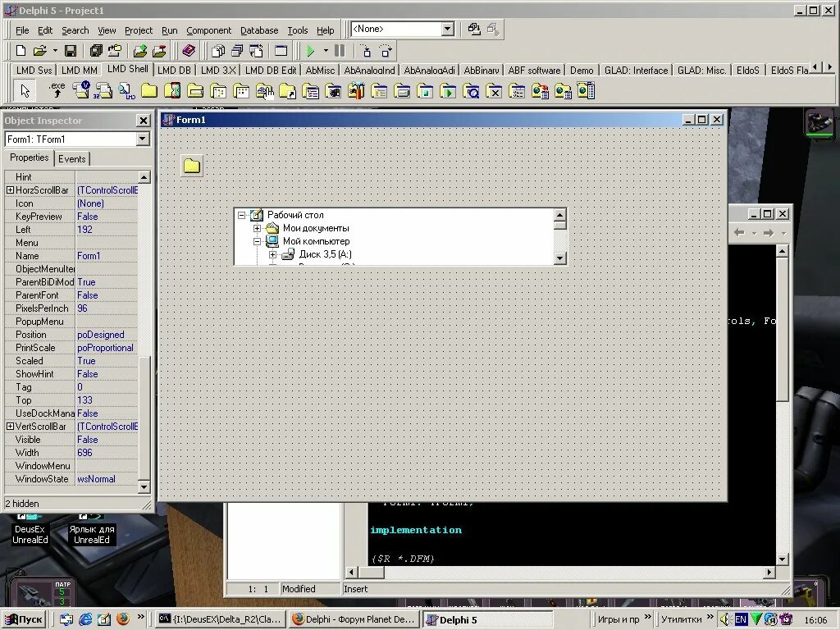Collapse the Мой компьютер tree node
The image size is (840, 630).
point(257,242)
